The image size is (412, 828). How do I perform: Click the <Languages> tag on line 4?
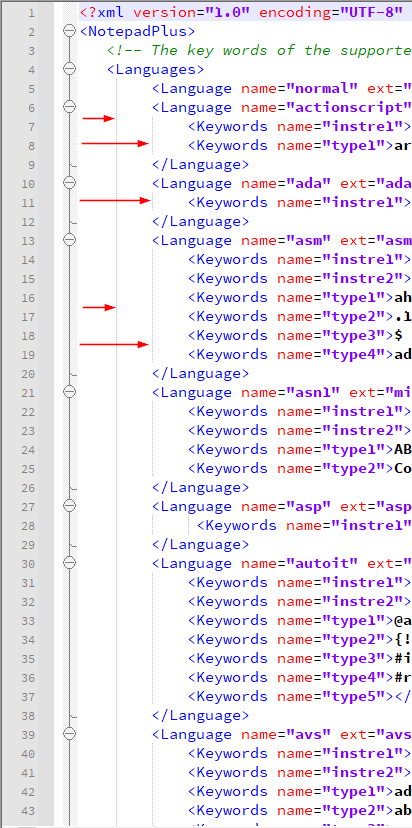click(156, 70)
